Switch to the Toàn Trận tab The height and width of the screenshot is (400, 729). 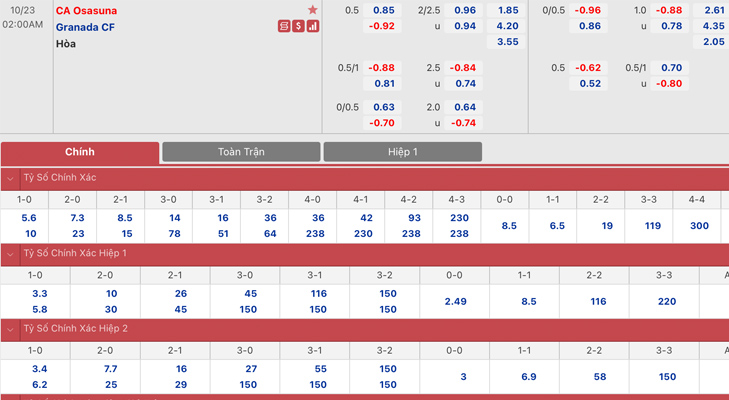[x=241, y=152]
